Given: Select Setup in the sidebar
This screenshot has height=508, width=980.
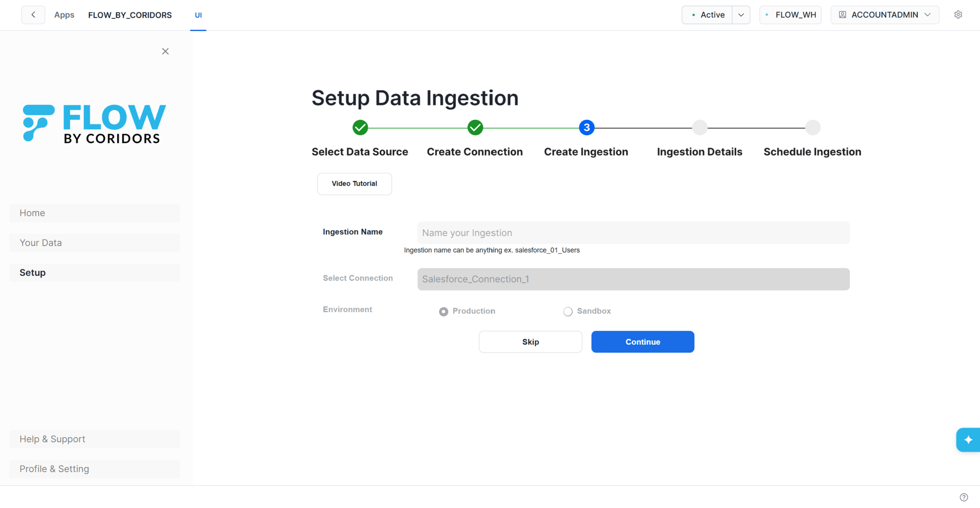Looking at the screenshot, I should 95,272.
